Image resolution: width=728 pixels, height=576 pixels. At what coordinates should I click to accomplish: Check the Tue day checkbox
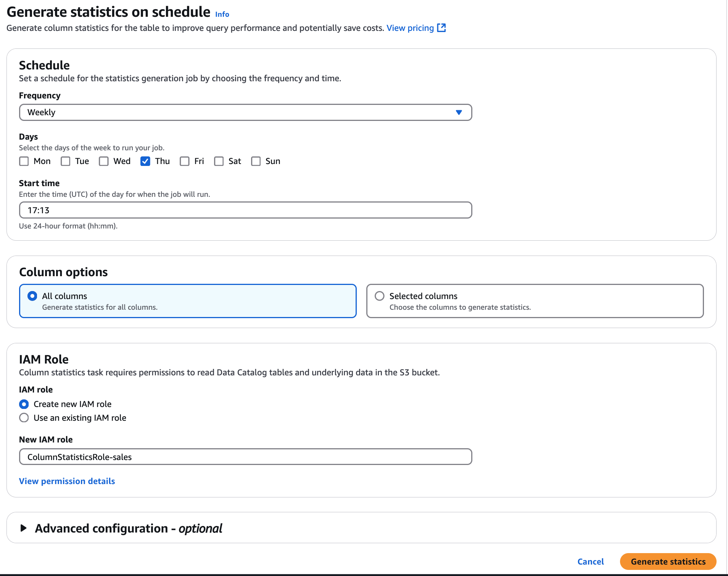coord(66,161)
